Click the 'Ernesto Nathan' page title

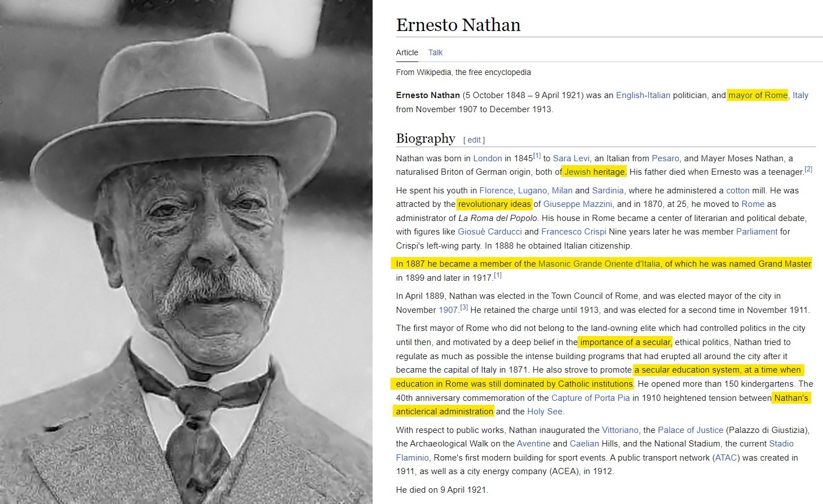[458, 25]
